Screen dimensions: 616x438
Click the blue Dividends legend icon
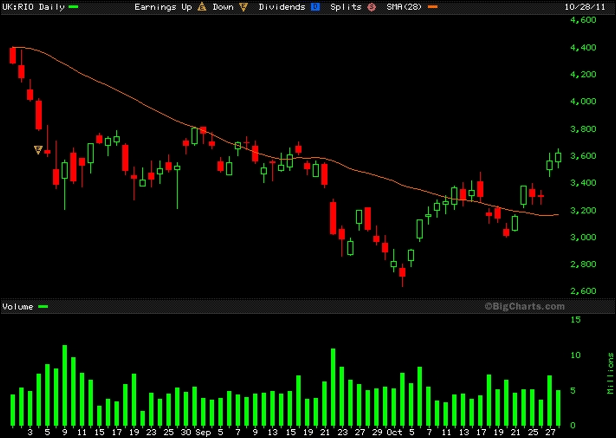315,7
